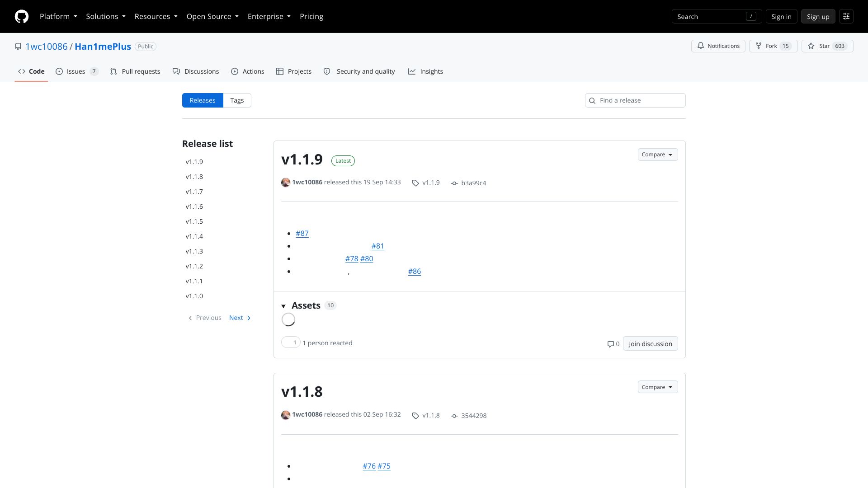Open the v1.1.9 tag link
This screenshot has width=868, height=488.
426,183
